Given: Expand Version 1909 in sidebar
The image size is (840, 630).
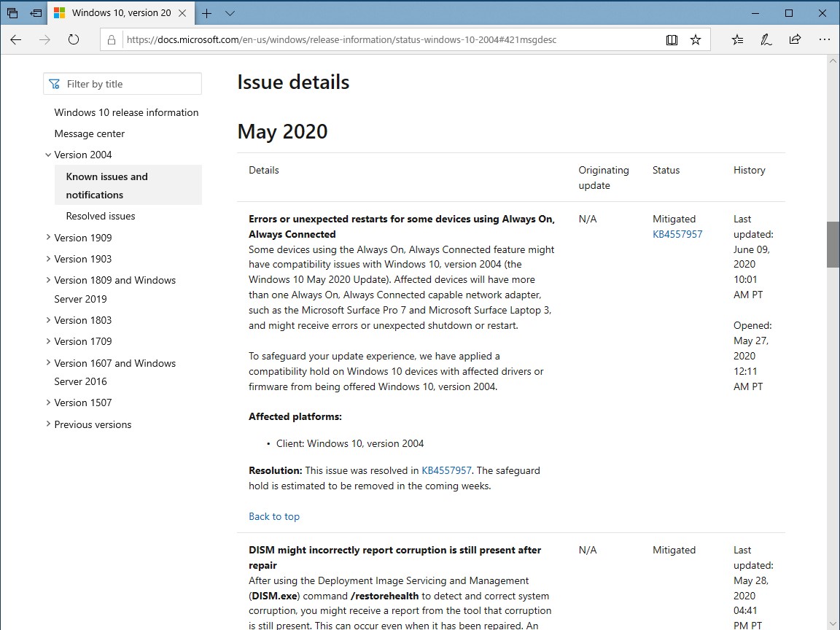Looking at the screenshot, I should 48,238.
